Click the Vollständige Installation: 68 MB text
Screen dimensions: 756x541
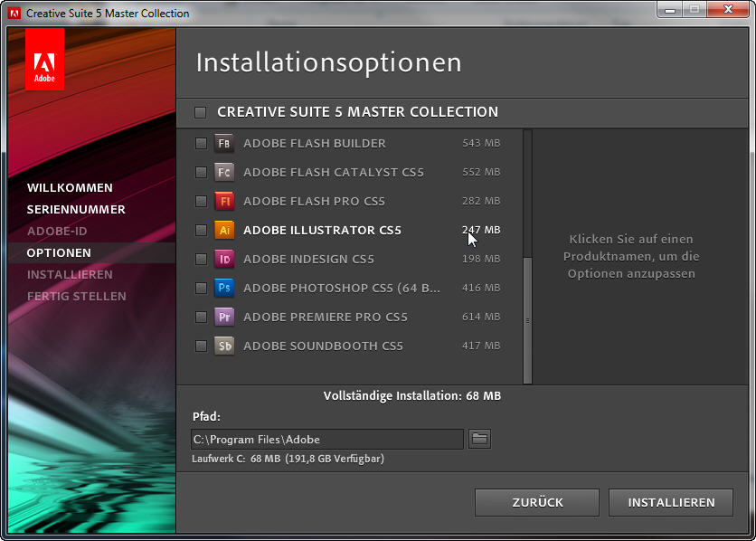point(412,396)
